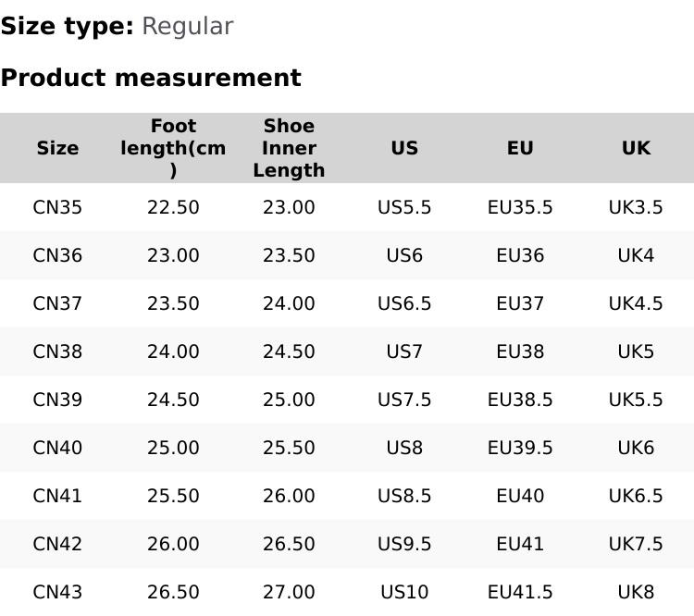This screenshot has height=616, width=694.
Task: Click the 26.00 foot length value
Action: coord(173,544)
